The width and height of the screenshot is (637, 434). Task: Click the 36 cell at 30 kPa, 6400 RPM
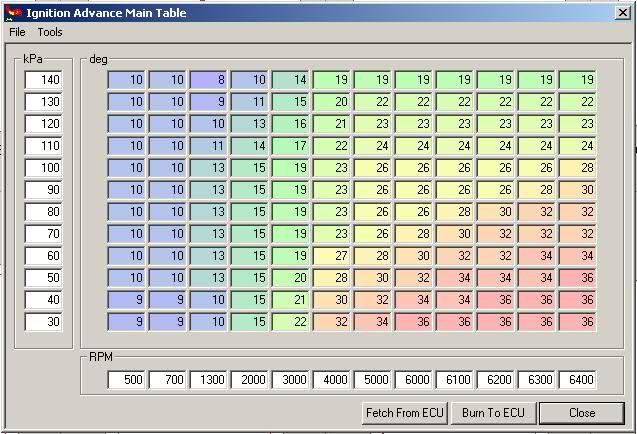(577, 322)
